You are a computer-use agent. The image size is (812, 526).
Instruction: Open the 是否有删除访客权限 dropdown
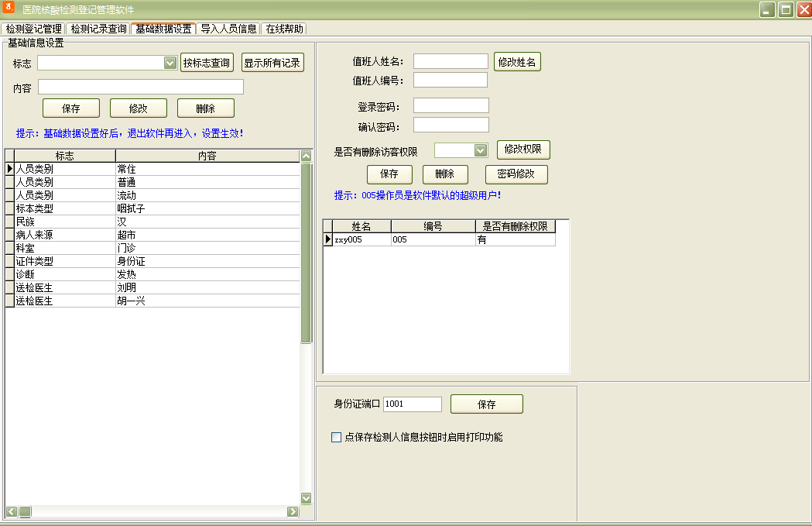point(481,150)
